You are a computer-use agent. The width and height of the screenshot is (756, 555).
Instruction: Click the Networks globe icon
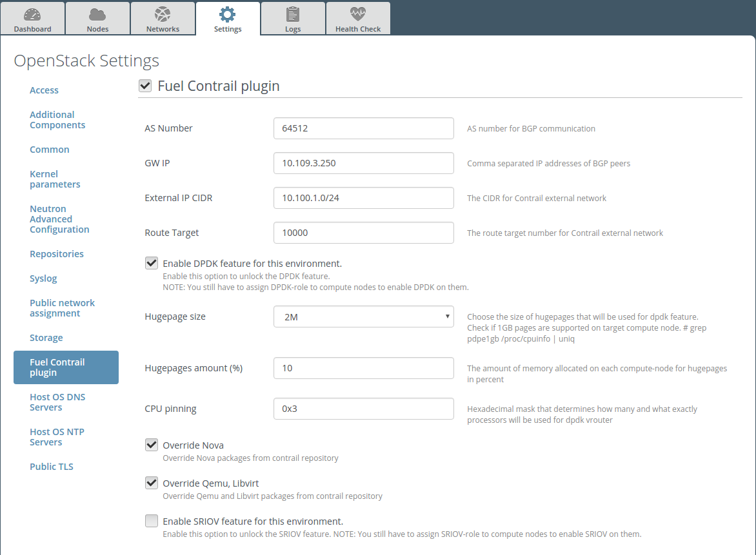click(x=163, y=14)
